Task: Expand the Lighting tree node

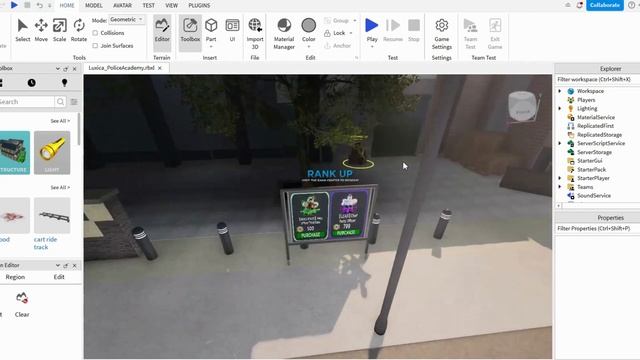Action: point(560,109)
